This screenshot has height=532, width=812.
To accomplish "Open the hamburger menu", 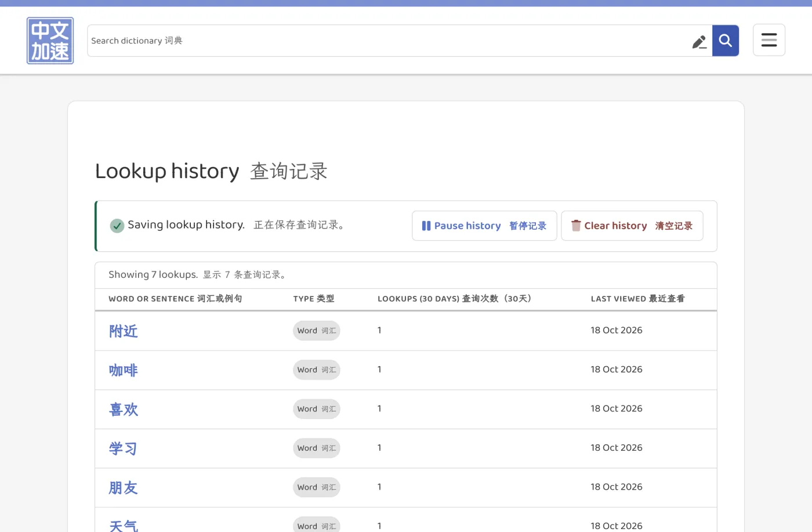I will (769, 40).
